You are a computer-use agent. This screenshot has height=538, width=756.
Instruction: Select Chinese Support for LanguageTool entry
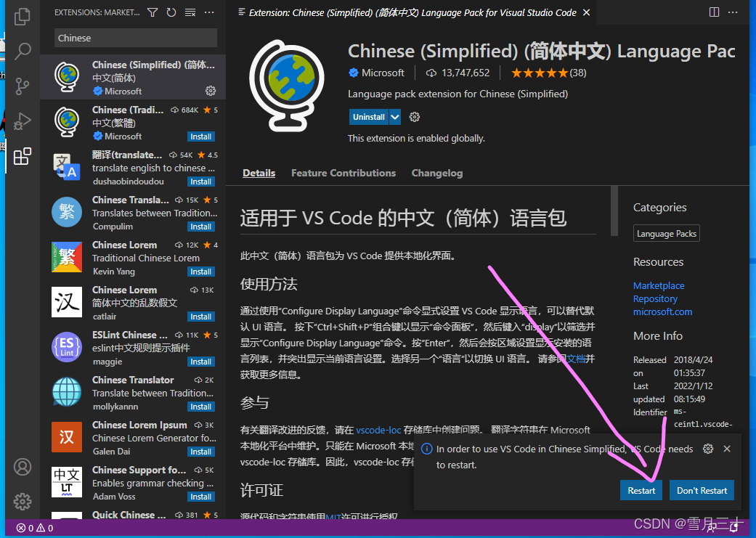(x=133, y=483)
